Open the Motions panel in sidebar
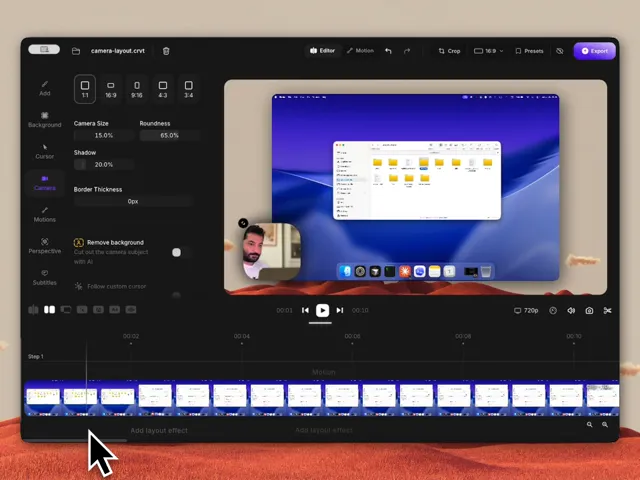Image resolution: width=640 pixels, height=480 pixels. 44,215
